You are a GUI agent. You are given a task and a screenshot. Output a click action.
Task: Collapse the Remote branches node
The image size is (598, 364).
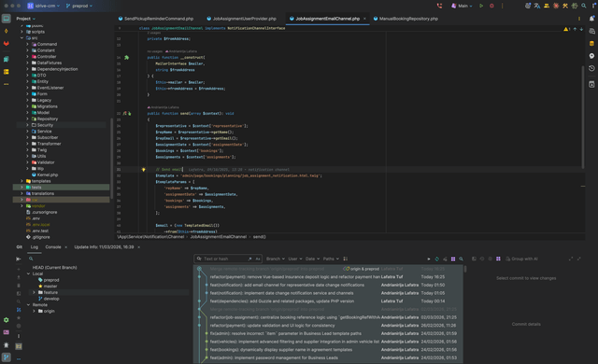28,304
